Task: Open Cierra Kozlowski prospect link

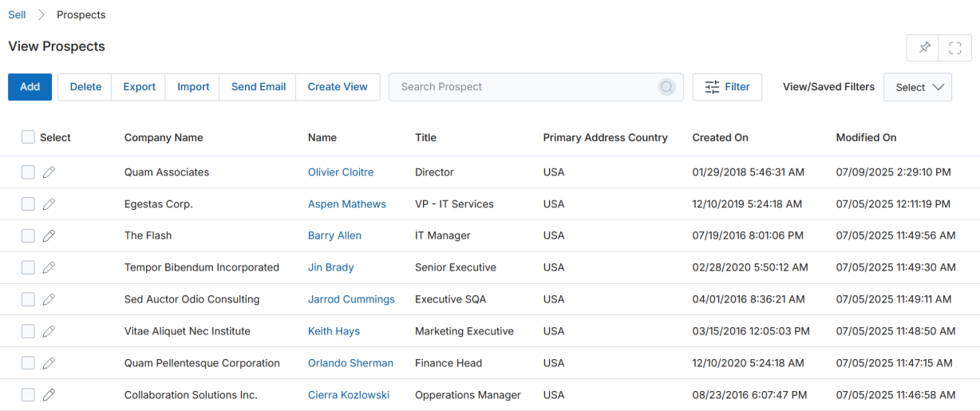Action: pos(349,395)
